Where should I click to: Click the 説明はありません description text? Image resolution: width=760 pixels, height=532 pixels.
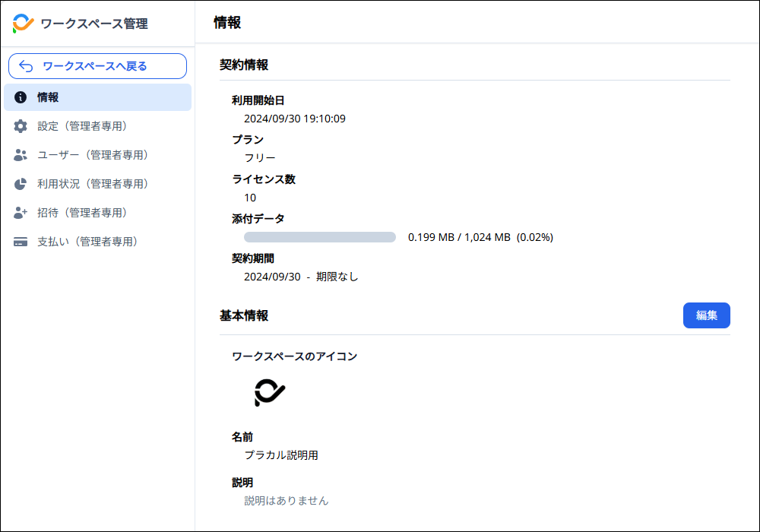[x=286, y=501]
